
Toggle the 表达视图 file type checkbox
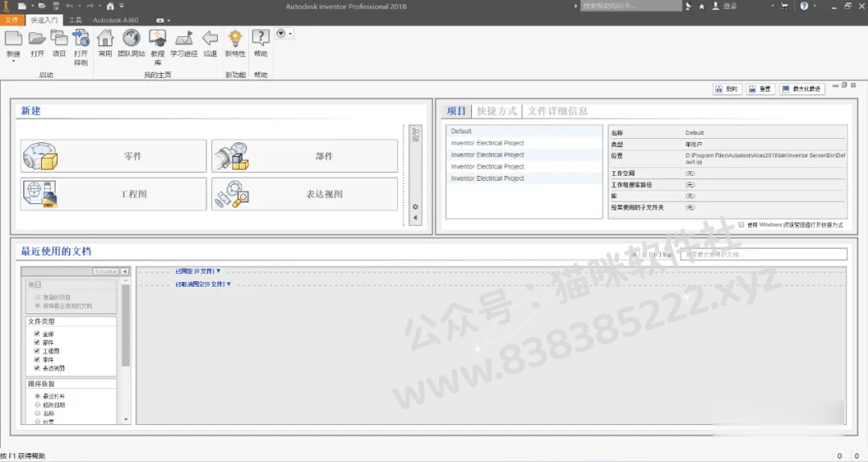37,367
